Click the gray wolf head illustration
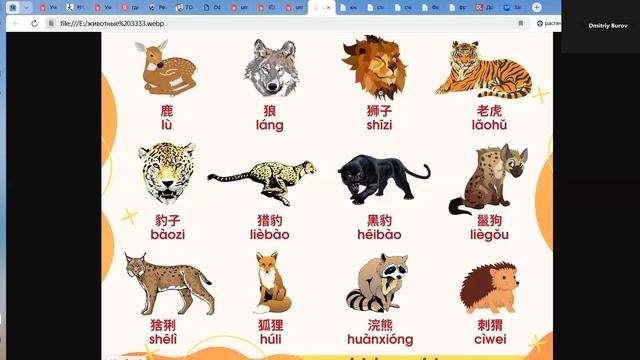This screenshot has width=640, height=360. 271,68
